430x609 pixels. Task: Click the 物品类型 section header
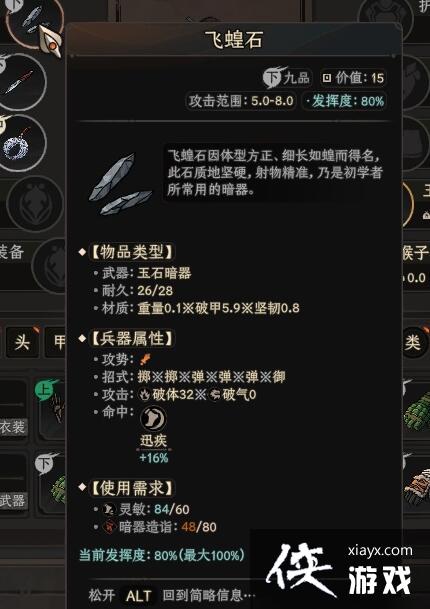pyautogui.click(x=132, y=252)
